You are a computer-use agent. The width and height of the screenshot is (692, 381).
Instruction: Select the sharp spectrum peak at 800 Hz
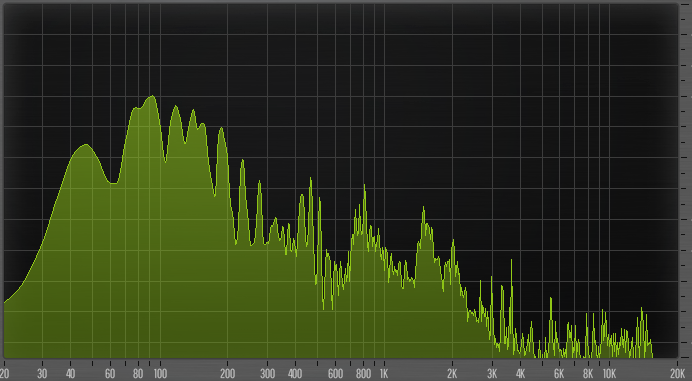pyautogui.click(x=365, y=187)
